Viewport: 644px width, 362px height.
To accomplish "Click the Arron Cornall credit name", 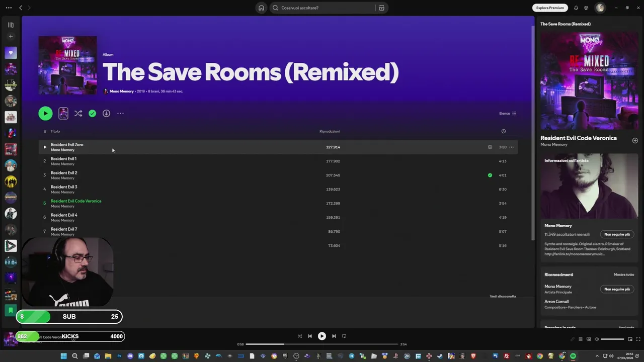I will click(x=556, y=302).
